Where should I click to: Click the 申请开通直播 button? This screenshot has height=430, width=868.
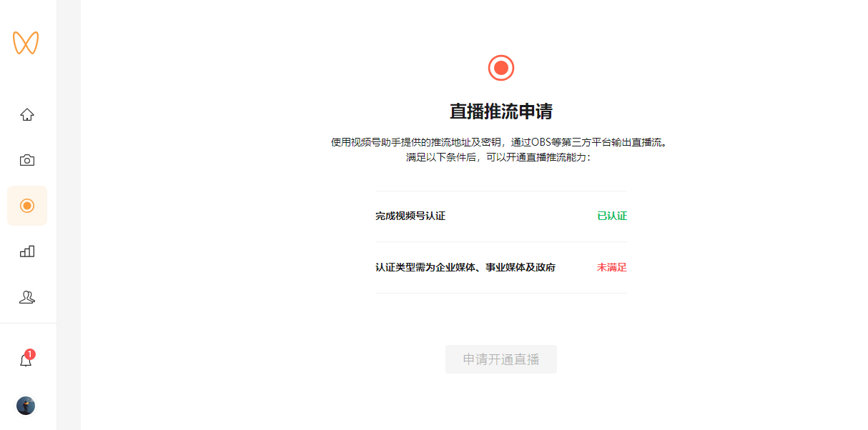point(501,359)
